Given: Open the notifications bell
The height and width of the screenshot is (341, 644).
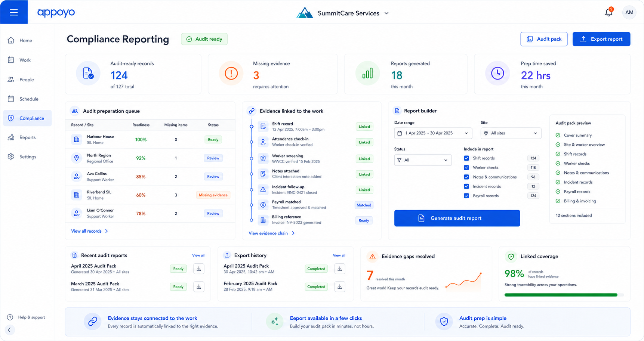Looking at the screenshot, I should 608,12.
